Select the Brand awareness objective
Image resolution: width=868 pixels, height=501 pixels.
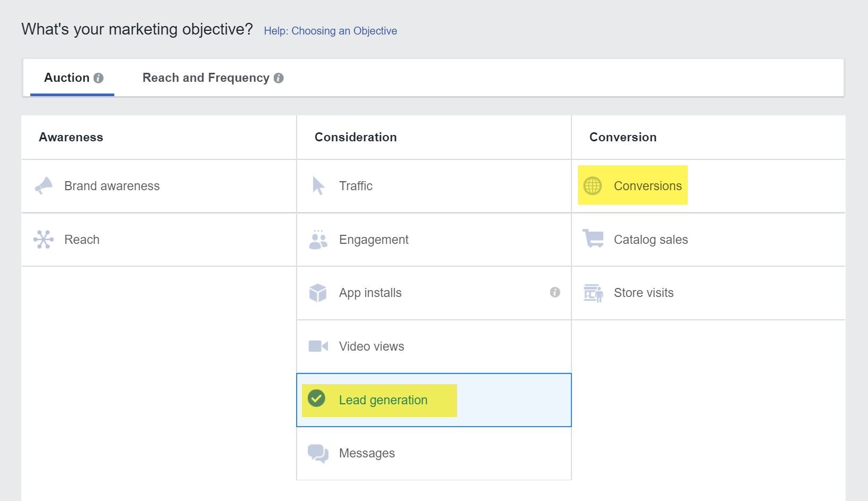[x=159, y=186]
